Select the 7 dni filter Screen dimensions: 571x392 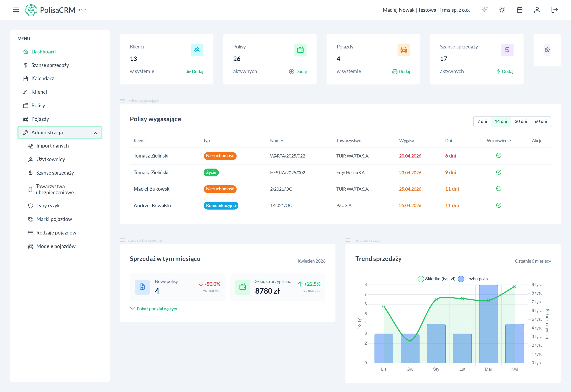point(482,122)
